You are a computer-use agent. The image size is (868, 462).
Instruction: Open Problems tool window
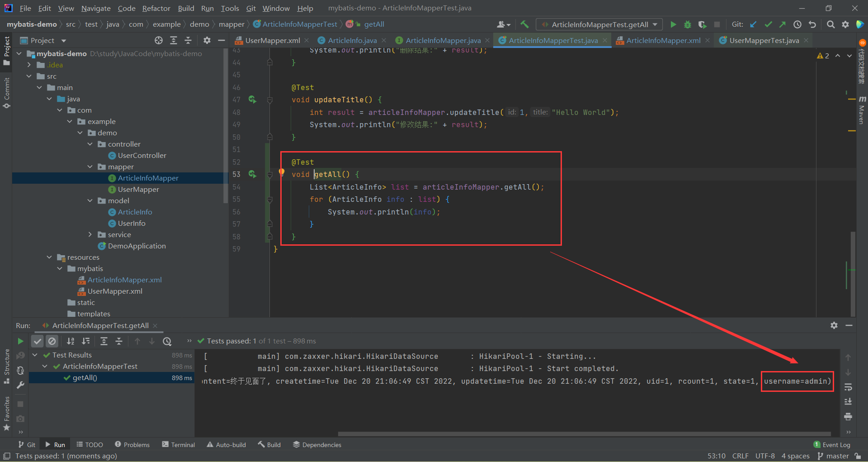coord(132,445)
